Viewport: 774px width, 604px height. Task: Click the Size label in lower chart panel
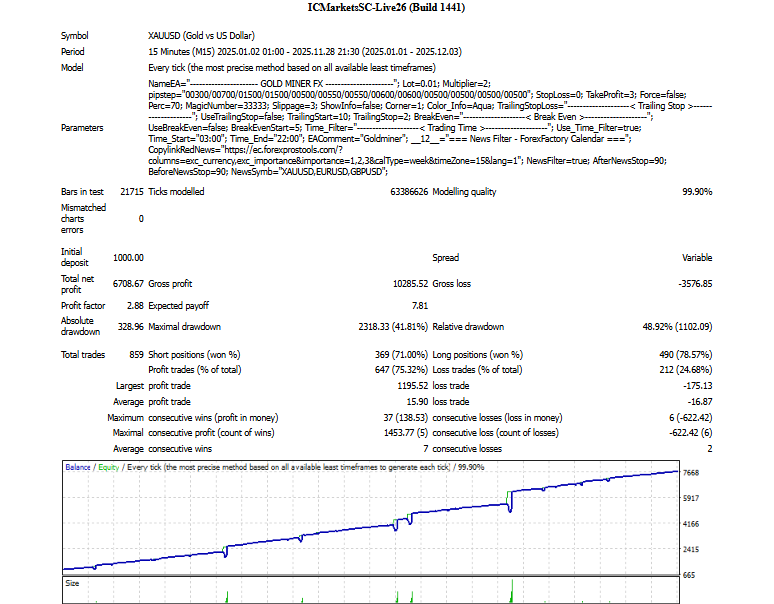click(72, 582)
